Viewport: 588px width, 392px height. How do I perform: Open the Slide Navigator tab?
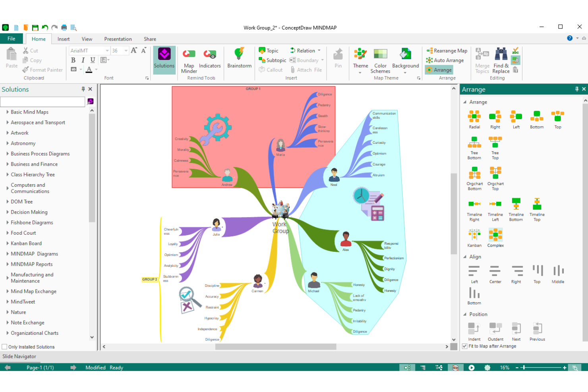point(19,356)
